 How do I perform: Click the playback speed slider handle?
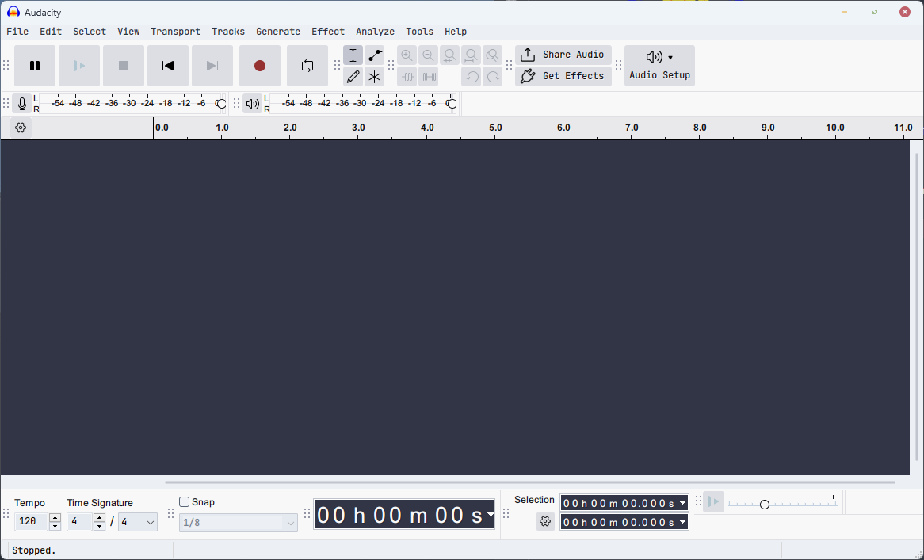point(765,505)
